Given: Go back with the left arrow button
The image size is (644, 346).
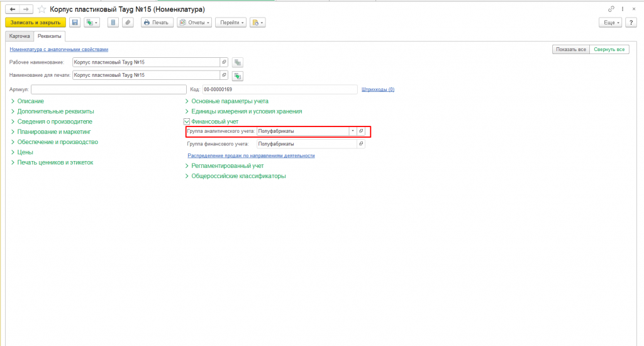Looking at the screenshot, I should 13,9.
